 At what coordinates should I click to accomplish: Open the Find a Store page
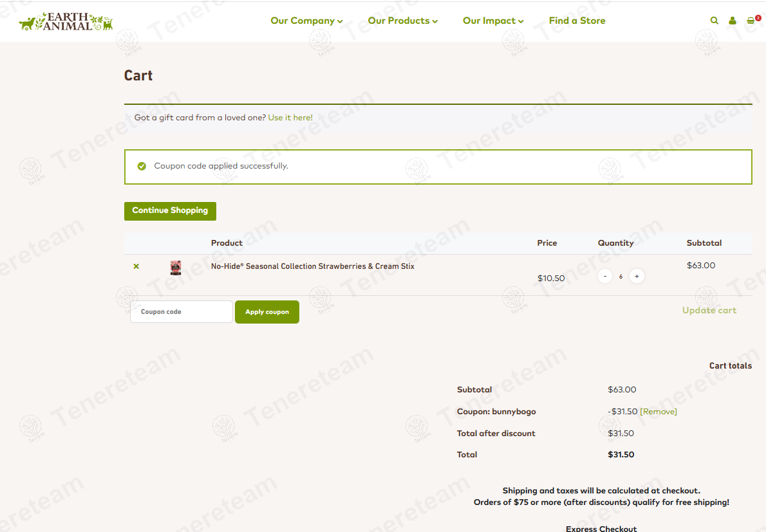[577, 21]
